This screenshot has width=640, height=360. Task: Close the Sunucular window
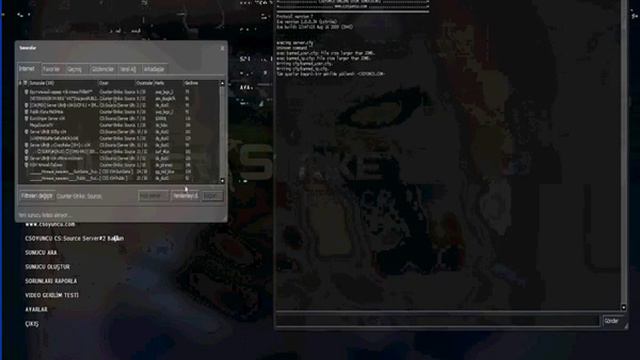(x=222, y=48)
